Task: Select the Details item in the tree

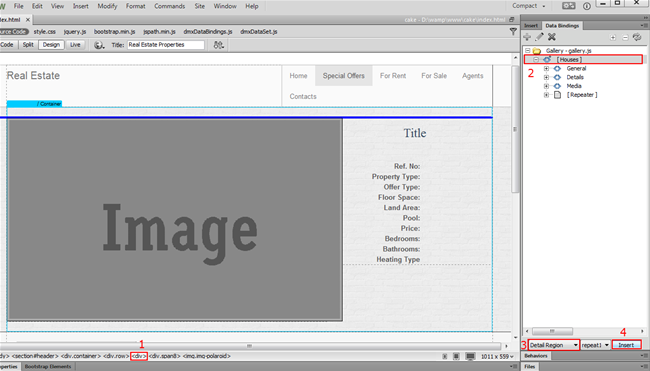Action: tap(575, 78)
